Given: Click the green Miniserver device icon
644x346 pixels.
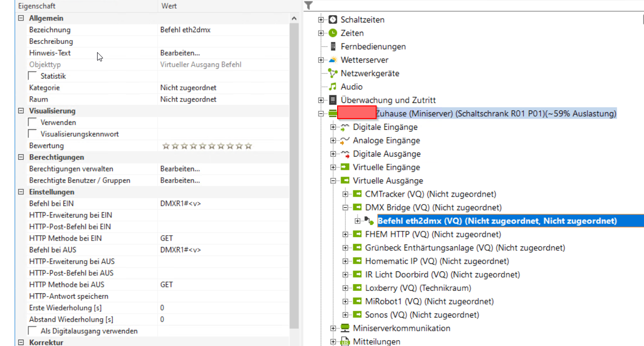Looking at the screenshot, I should coord(333,114).
